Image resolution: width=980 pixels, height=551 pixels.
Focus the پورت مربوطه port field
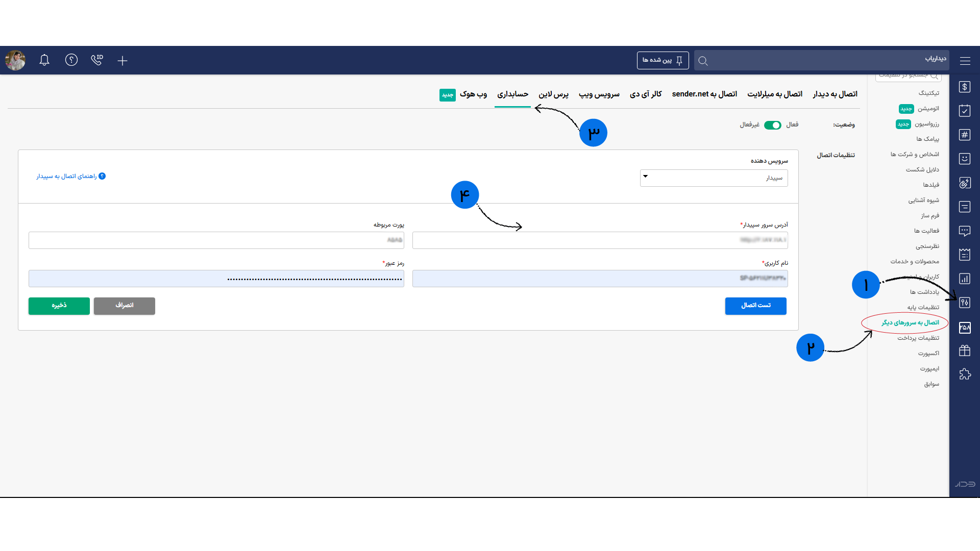(x=216, y=240)
